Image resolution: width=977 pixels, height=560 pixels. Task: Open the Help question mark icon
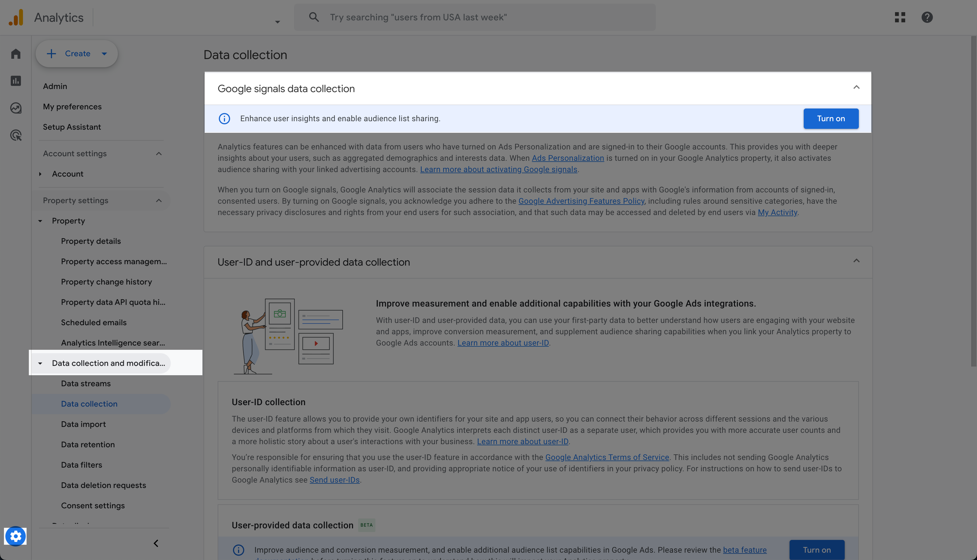(x=927, y=17)
